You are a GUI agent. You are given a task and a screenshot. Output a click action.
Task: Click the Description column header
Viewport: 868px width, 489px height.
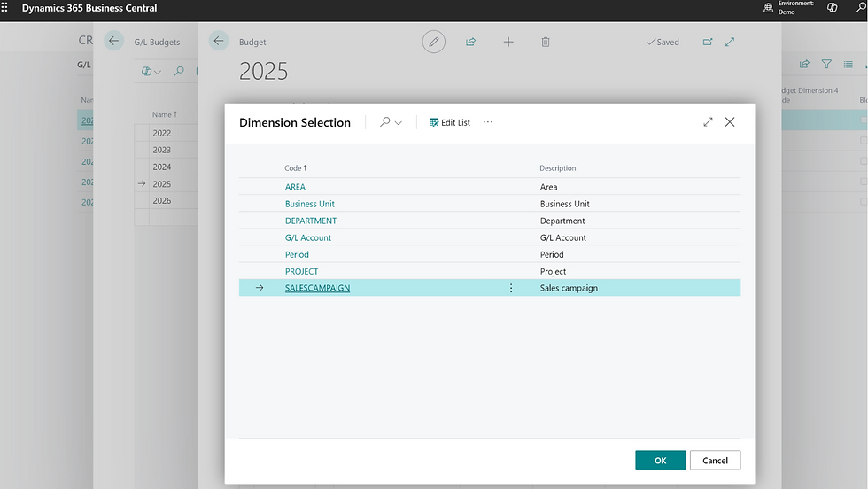pos(557,167)
